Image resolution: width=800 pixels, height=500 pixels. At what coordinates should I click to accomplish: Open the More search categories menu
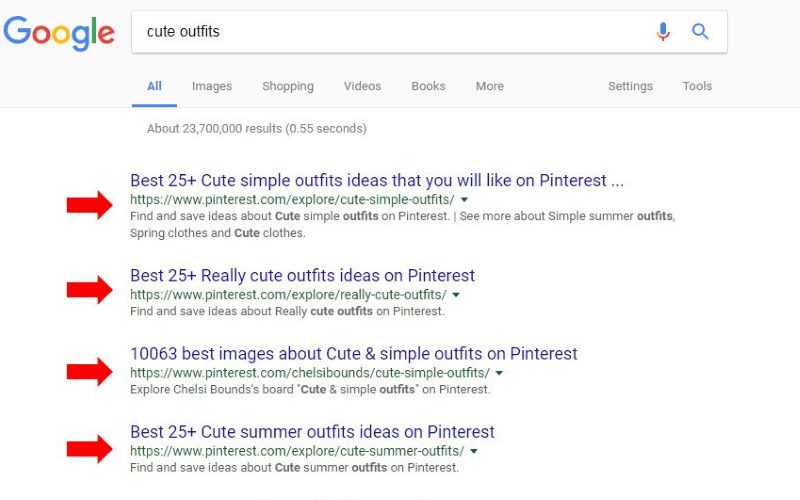pos(490,86)
